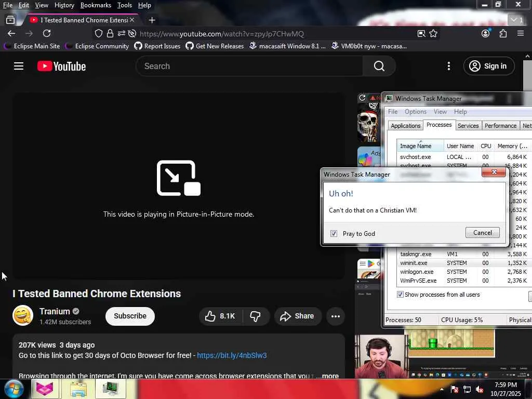The image size is (532, 399).
Task: Go to the YouTube home logo
Action: point(61,66)
